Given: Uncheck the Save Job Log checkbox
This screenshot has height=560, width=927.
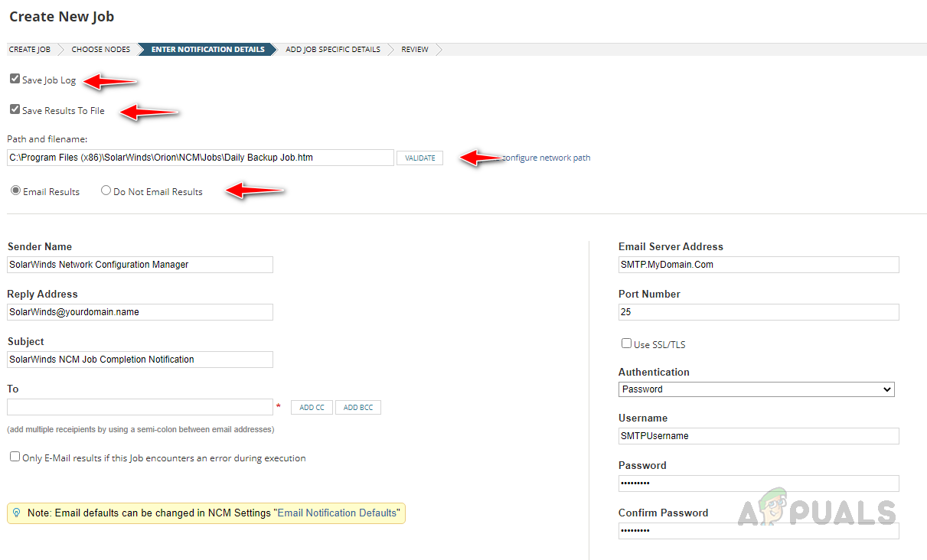Looking at the screenshot, I should click(x=15, y=79).
